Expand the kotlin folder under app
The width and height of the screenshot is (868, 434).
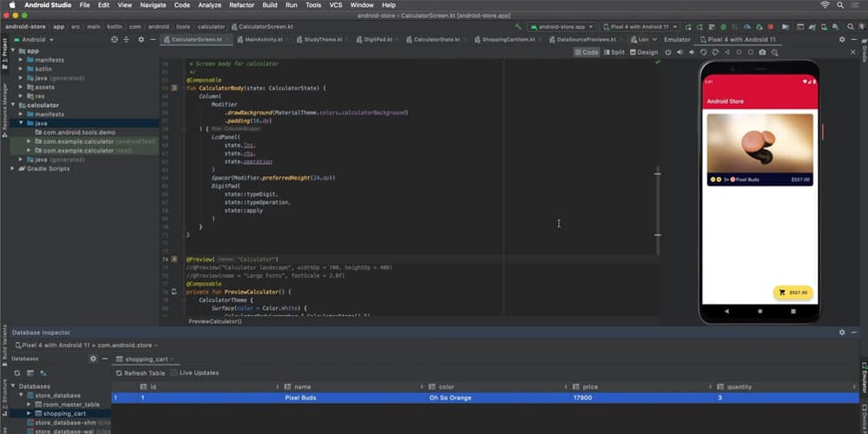(21, 69)
